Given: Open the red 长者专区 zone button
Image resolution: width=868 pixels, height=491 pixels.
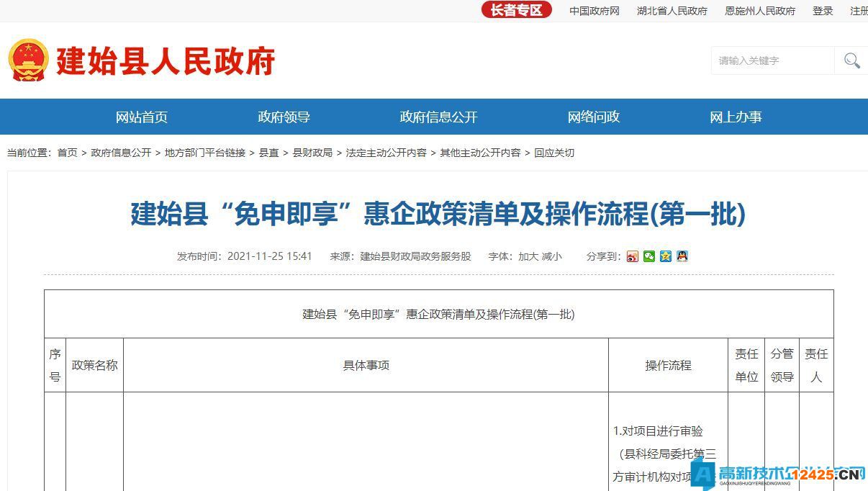Looking at the screenshot, I should 515,9.
